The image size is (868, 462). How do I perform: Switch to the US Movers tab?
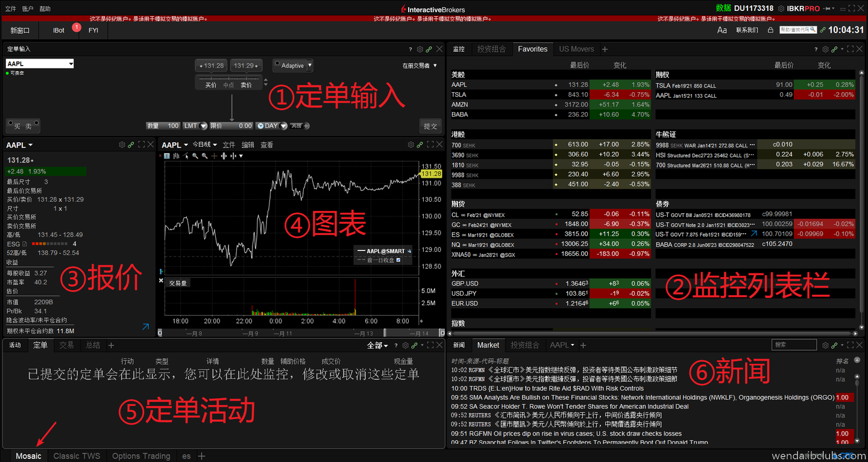tap(576, 49)
